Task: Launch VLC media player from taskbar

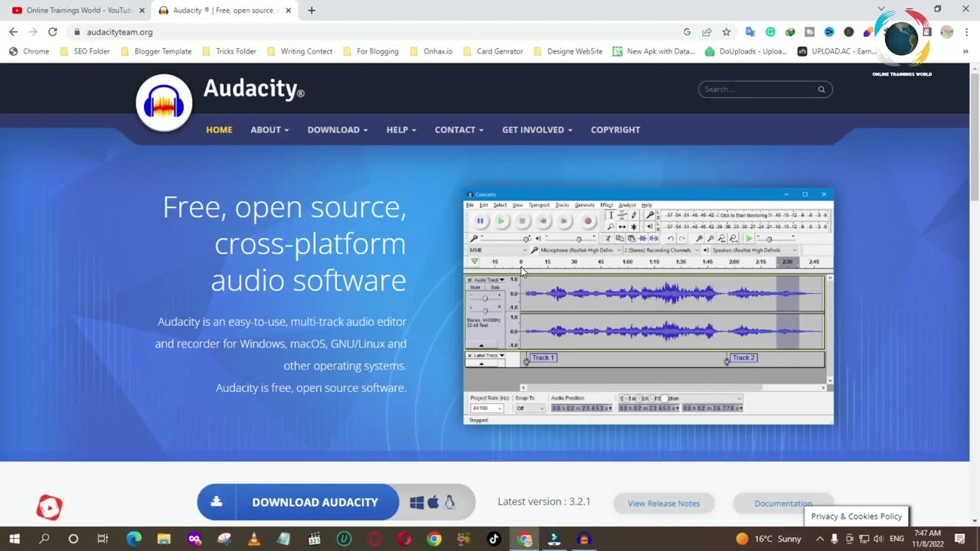Action: (253, 539)
